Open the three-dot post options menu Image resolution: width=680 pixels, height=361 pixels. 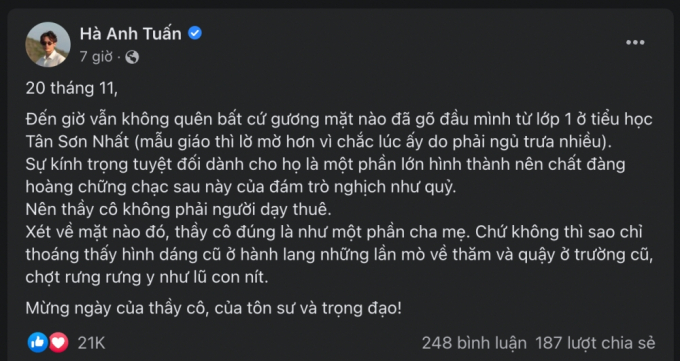[635, 43]
